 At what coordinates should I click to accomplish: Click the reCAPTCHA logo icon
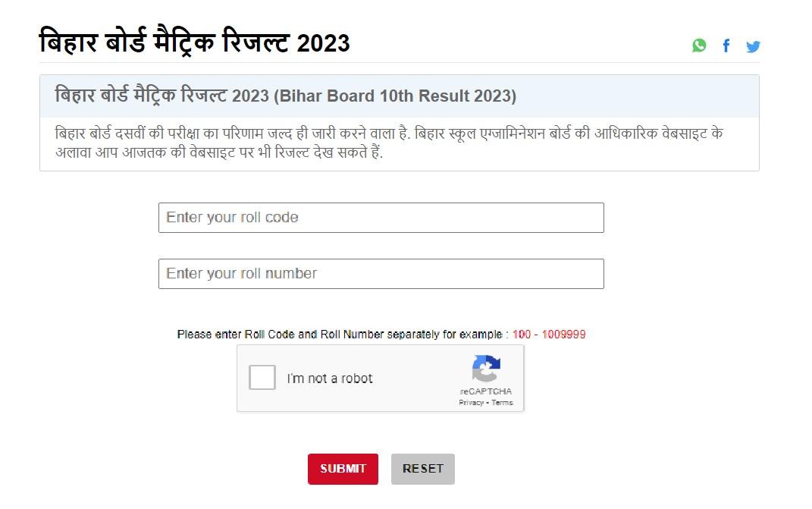[486, 369]
